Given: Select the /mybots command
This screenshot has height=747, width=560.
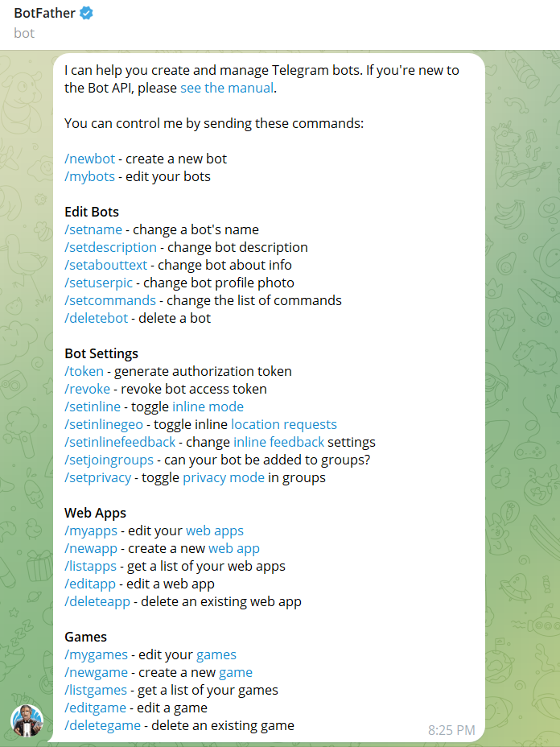Looking at the screenshot, I should tap(89, 177).
